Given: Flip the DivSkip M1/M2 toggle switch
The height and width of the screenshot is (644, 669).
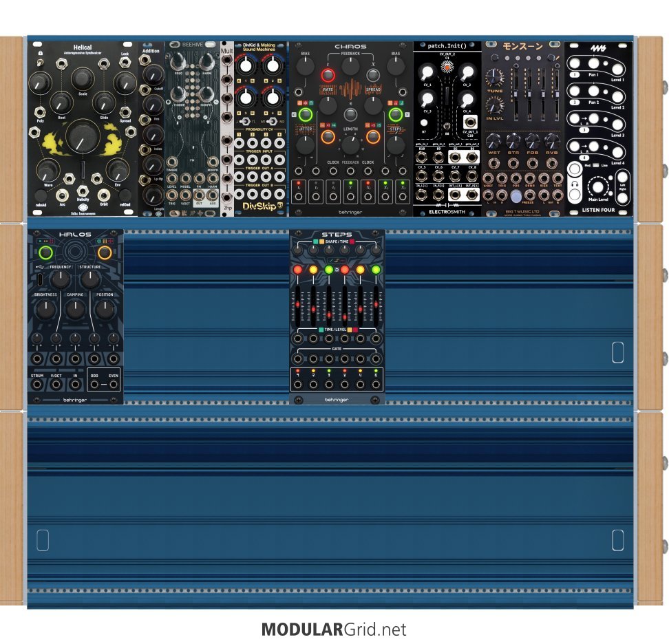Looking at the screenshot, I should [x=272, y=122].
